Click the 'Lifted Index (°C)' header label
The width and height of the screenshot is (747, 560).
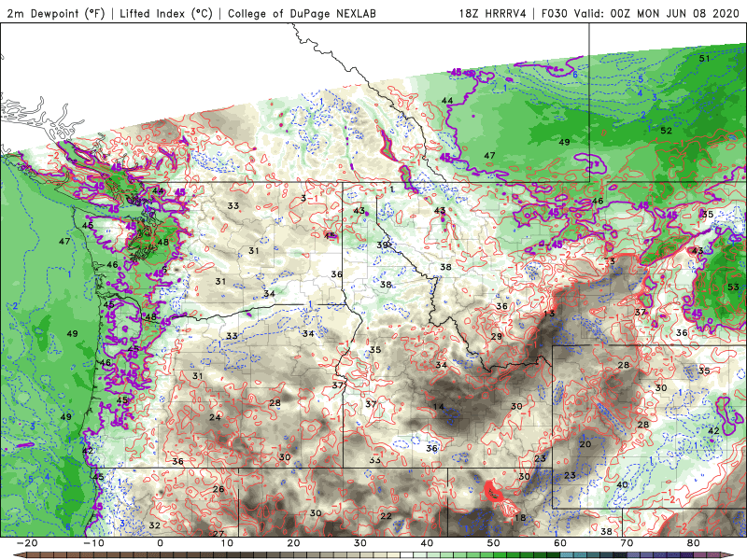point(166,14)
